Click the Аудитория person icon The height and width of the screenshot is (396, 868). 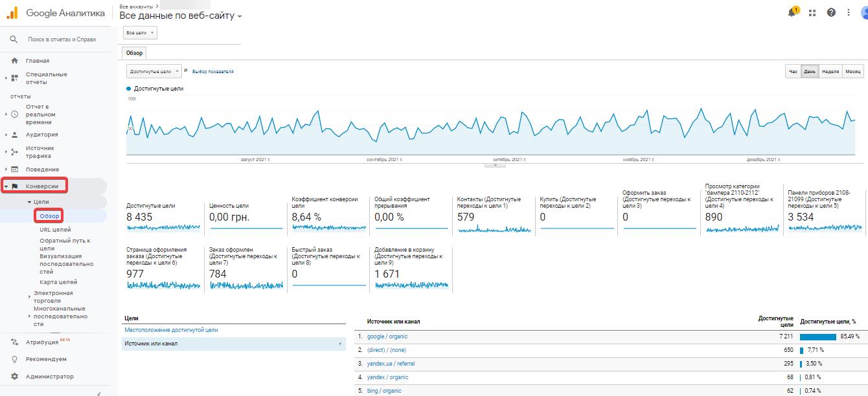tap(15, 135)
